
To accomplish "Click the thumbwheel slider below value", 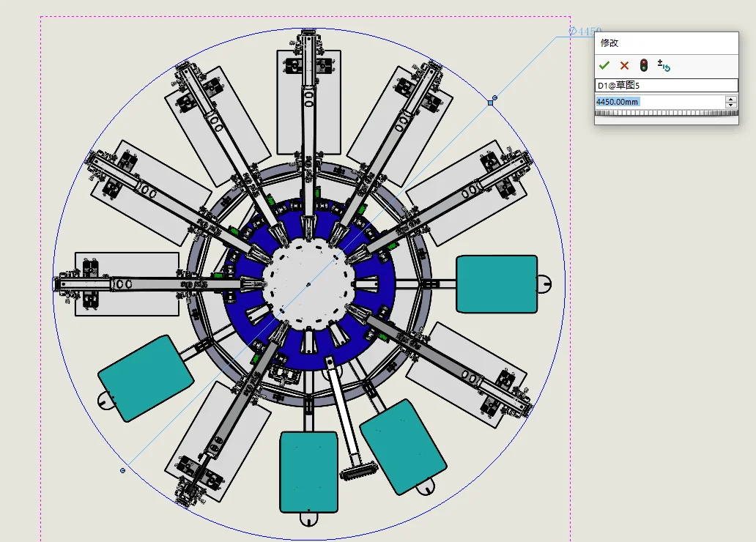I will click(x=665, y=114).
